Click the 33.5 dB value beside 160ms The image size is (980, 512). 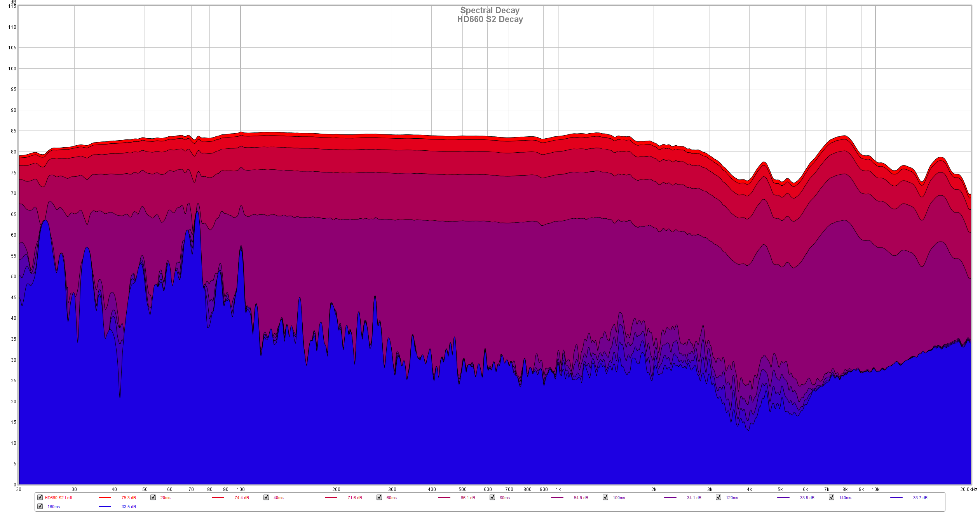point(129,507)
